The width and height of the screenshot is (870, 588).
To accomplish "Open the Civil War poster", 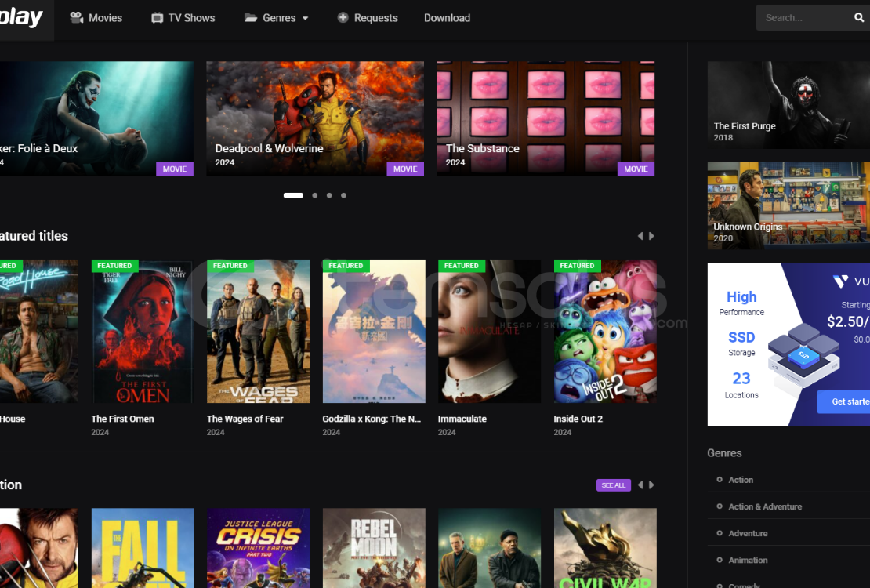I will (x=605, y=548).
